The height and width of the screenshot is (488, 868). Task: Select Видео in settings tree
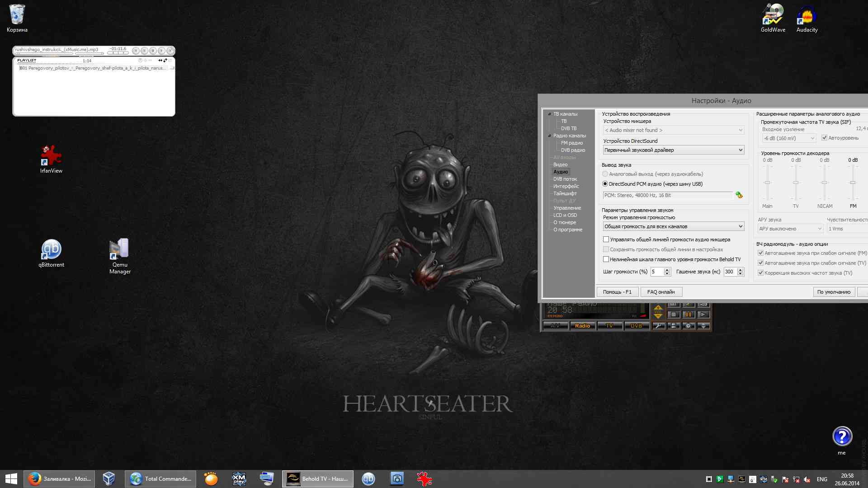pos(560,164)
